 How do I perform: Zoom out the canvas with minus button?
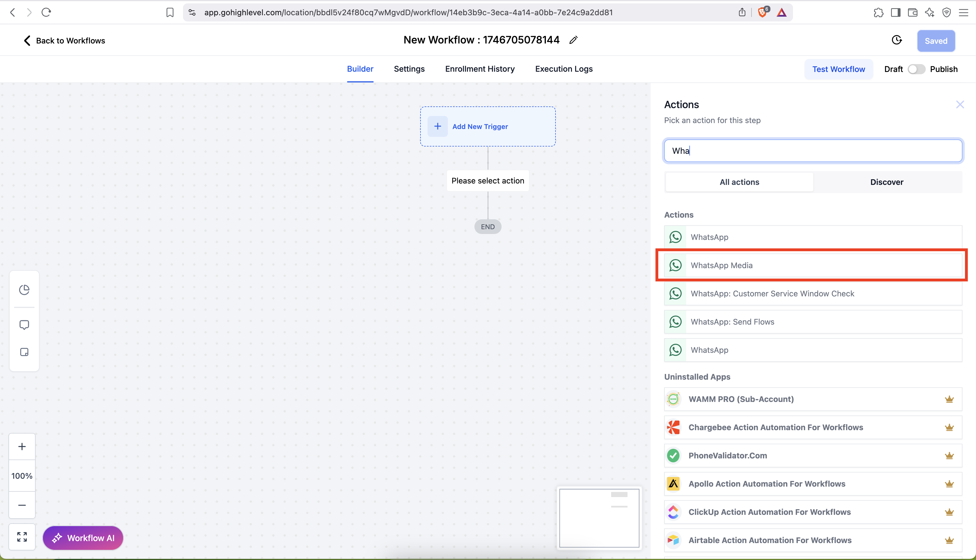[x=22, y=505]
